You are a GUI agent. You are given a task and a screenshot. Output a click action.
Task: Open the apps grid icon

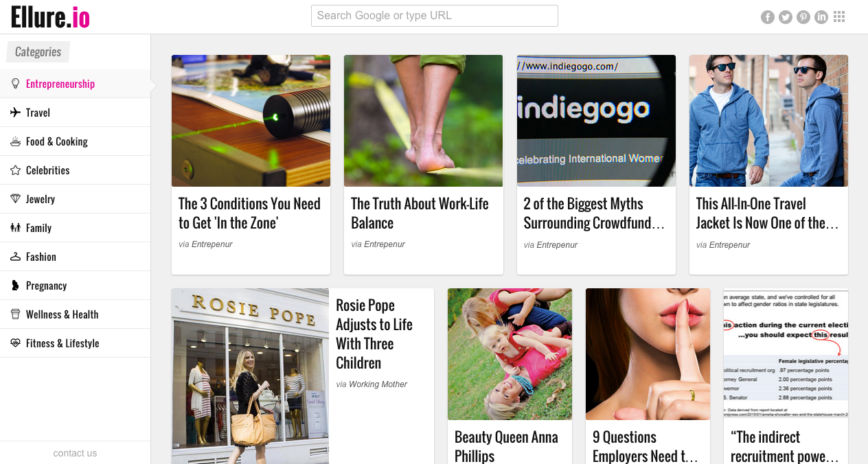point(839,16)
